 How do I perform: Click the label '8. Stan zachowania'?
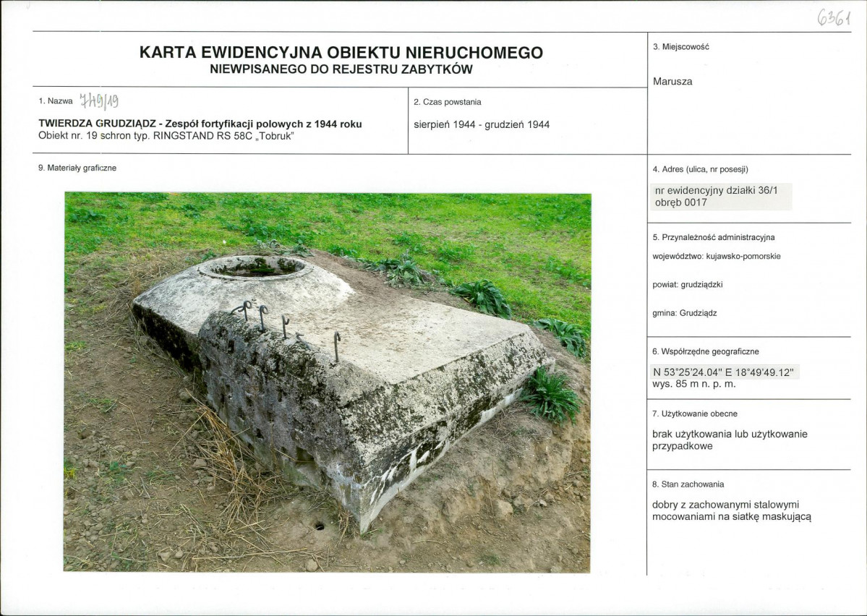pyautogui.click(x=688, y=484)
